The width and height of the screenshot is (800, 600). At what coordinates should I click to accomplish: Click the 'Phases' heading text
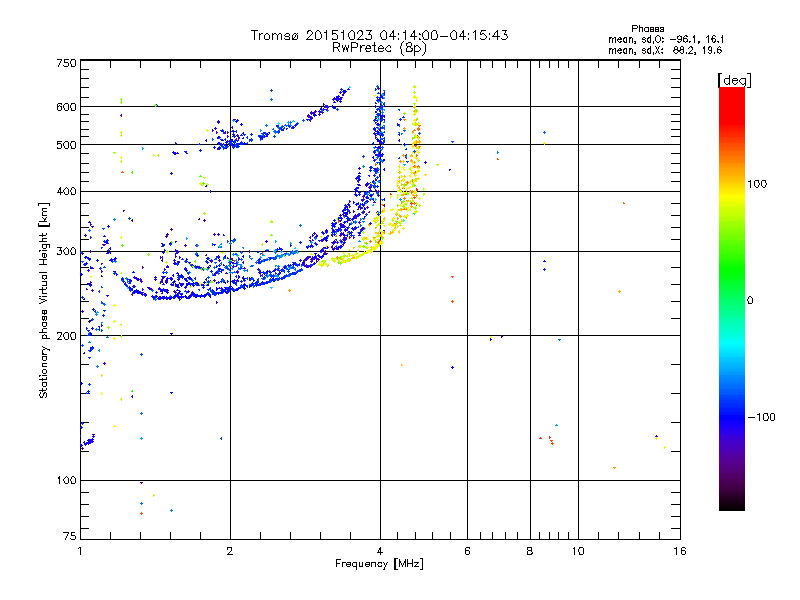tap(647, 29)
